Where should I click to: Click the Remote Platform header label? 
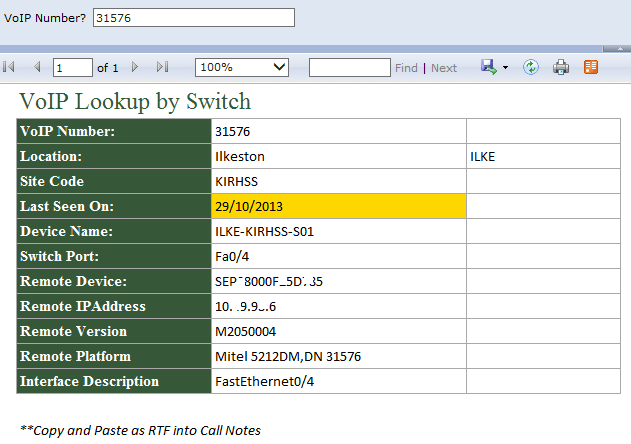[75, 356]
